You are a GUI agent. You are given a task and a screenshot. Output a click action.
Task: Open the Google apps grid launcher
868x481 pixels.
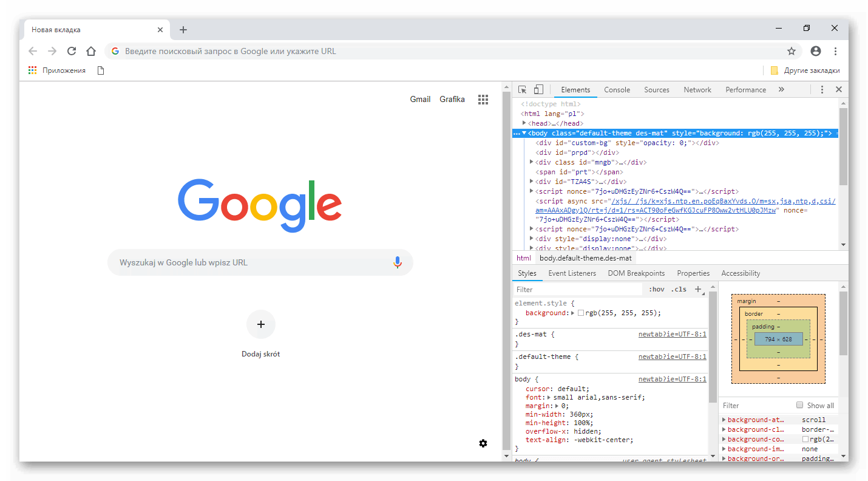pyautogui.click(x=483, y=100)
